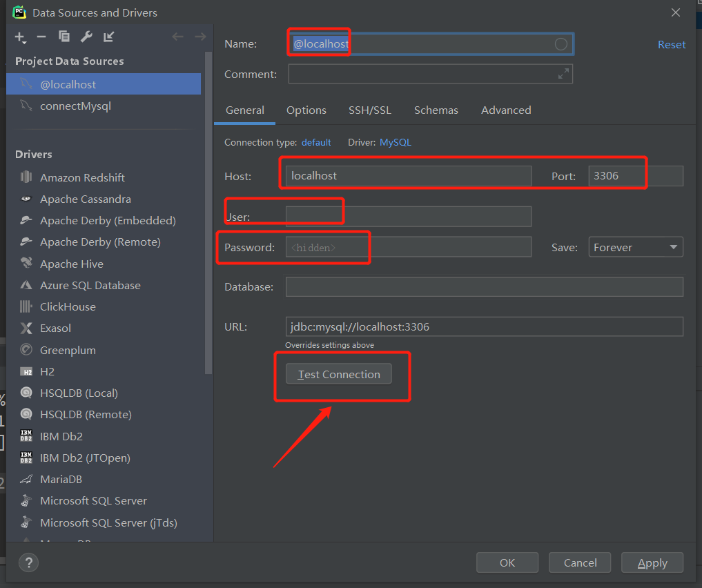Open help question mark button
The width and height of the screenshot is (702, 588).
29,562
